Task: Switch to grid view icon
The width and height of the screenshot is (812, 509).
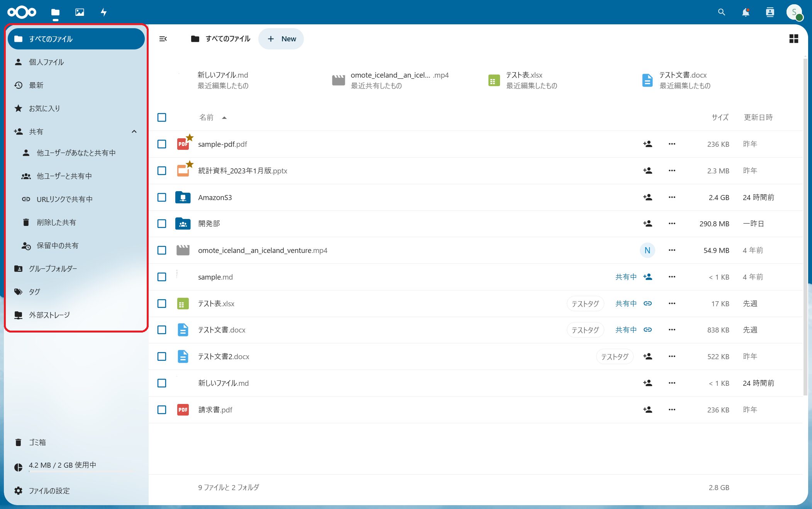Action: (793, 39)
